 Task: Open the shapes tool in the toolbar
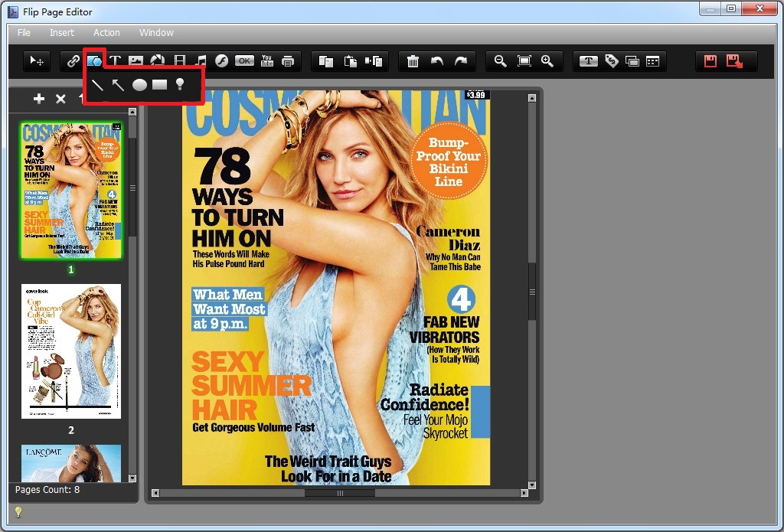[94, 61]
